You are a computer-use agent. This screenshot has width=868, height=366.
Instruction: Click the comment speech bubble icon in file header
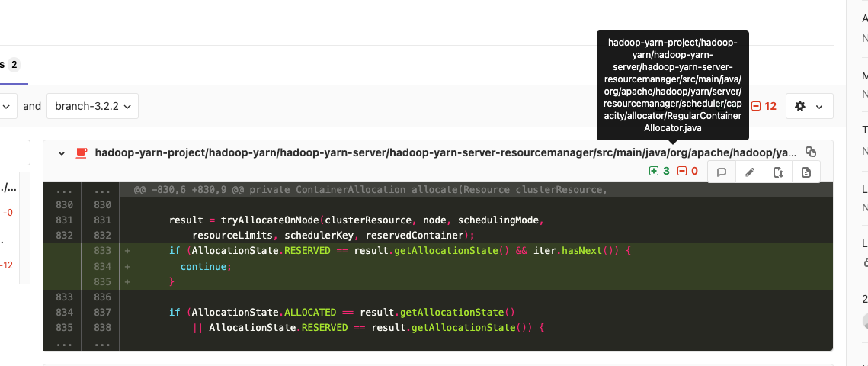click(x=722, y=172)
